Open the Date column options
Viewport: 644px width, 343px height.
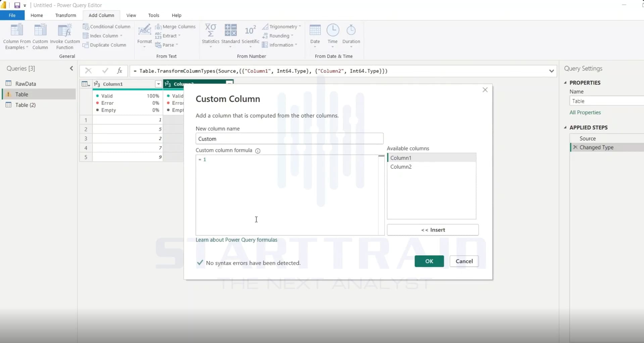(x=315, y=36)
